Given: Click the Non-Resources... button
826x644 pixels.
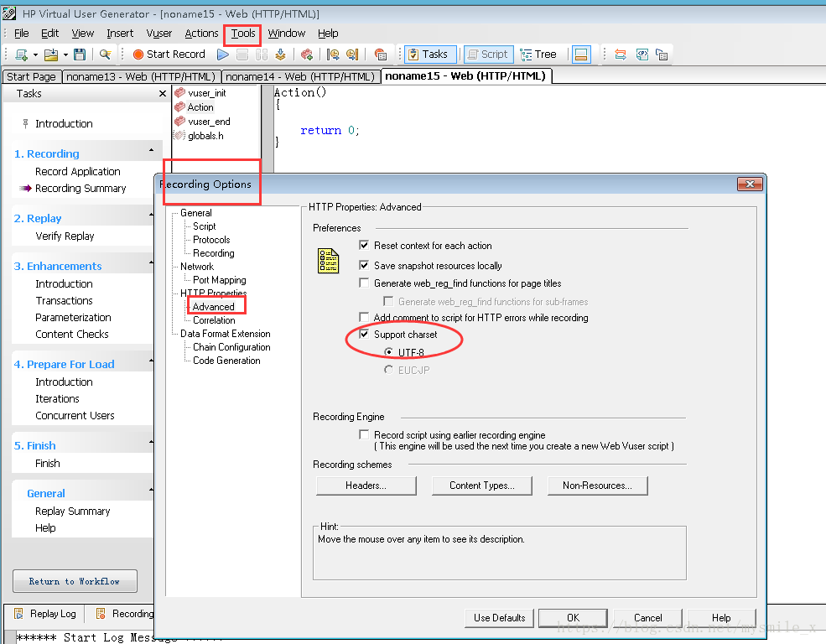Looking at the screenshot, I should [597, 486].
